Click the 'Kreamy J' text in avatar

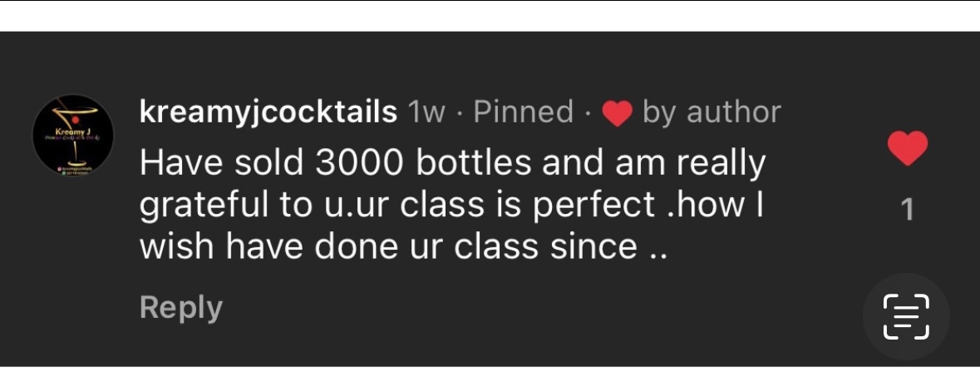(72, 133)
